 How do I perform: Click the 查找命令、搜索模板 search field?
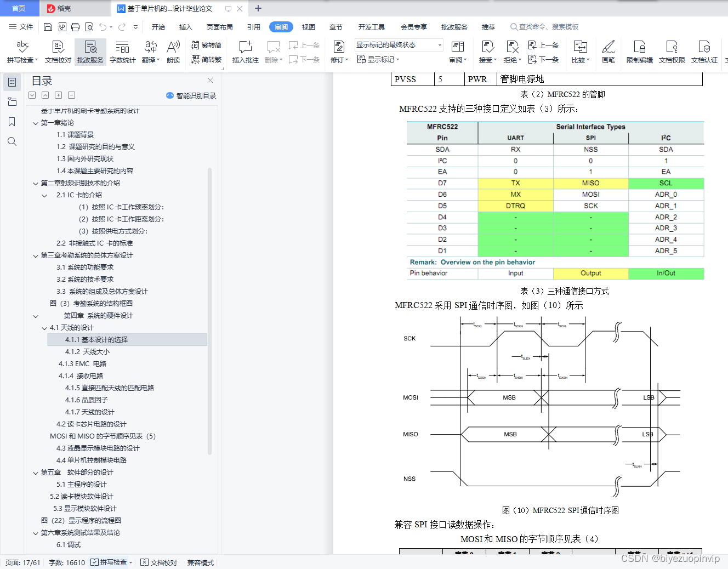coord(544,27)
